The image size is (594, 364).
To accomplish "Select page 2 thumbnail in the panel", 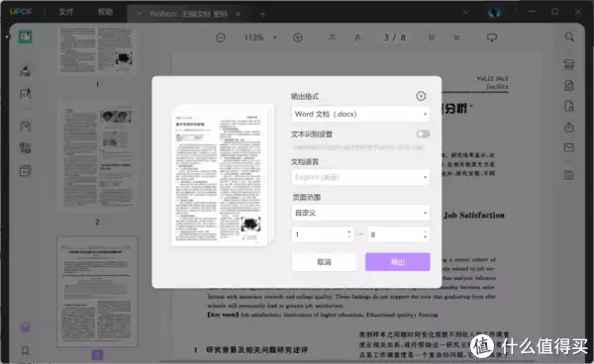I will coord(97,156).
